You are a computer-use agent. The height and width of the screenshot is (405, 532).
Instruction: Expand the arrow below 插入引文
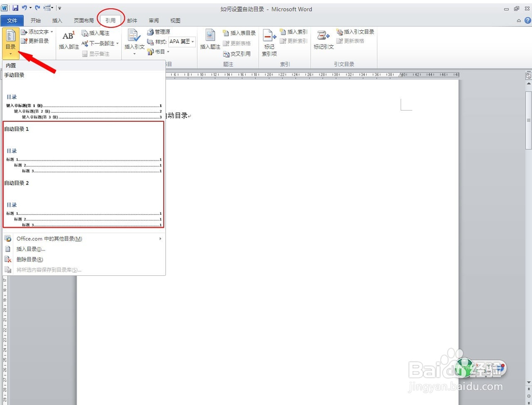[x=134, y=54]
